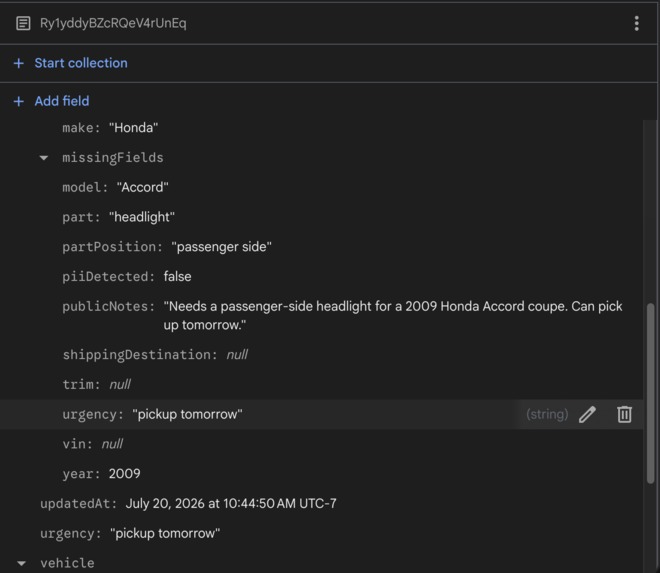660x573 pixels.
Task: Collapse the vehicle map expander arrow
Action: (x=21, y=563)
